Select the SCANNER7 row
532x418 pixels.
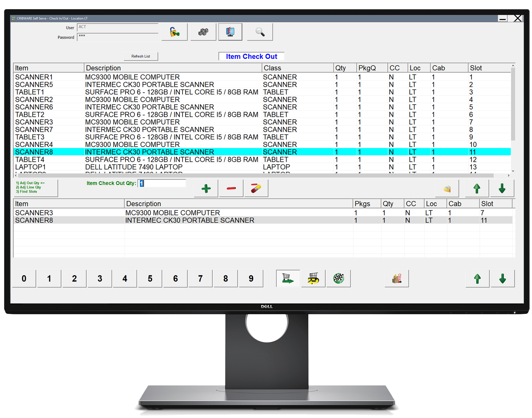[262, 129]
